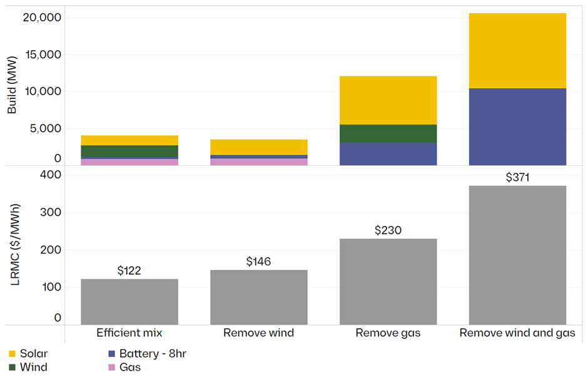The height and width of the screenshot is (385, 588).
Task: Click the yellow Solar legend swatch
Action: pos(11,354)
